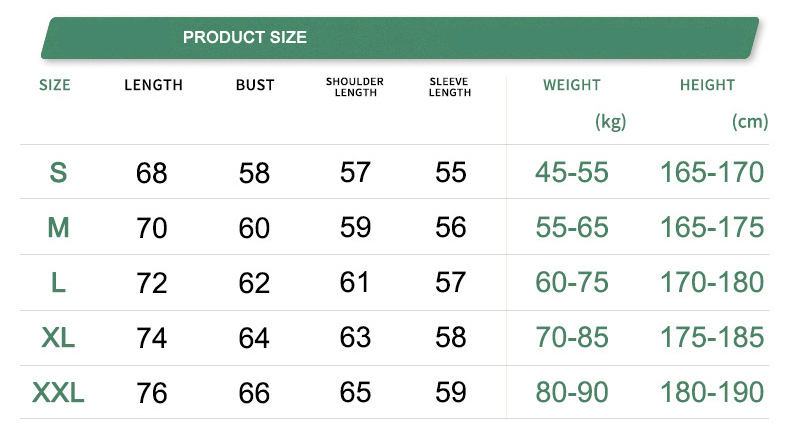This screenshot has width=790, height=434.
Task: Select the BUST column header
Action: pyautogui.click(x=255, y=86)
